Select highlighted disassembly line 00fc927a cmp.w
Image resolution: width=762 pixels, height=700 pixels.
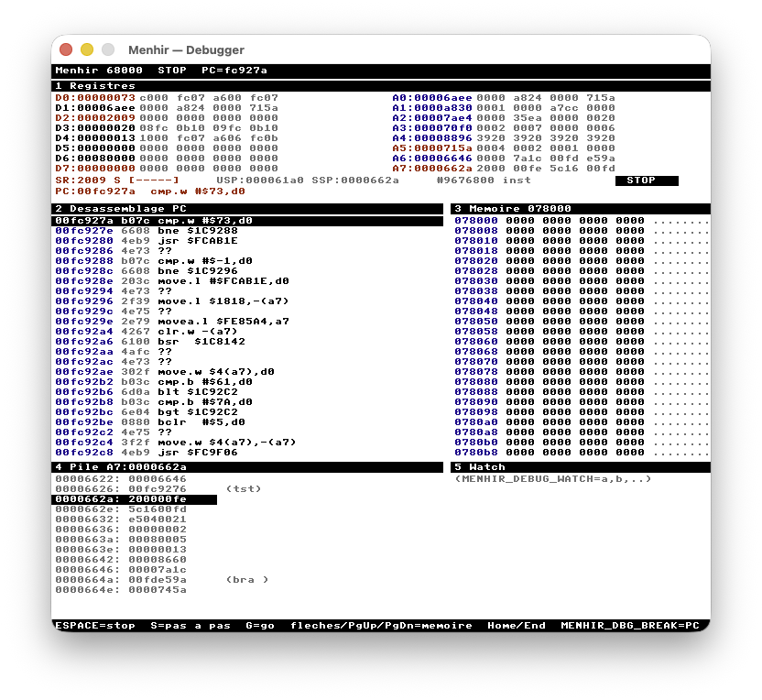(x=247, y=221)
